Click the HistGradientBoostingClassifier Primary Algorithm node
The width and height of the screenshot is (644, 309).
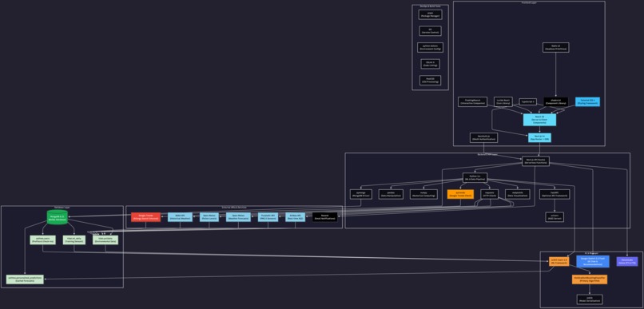pyautogui.click(x=590, y=279)
